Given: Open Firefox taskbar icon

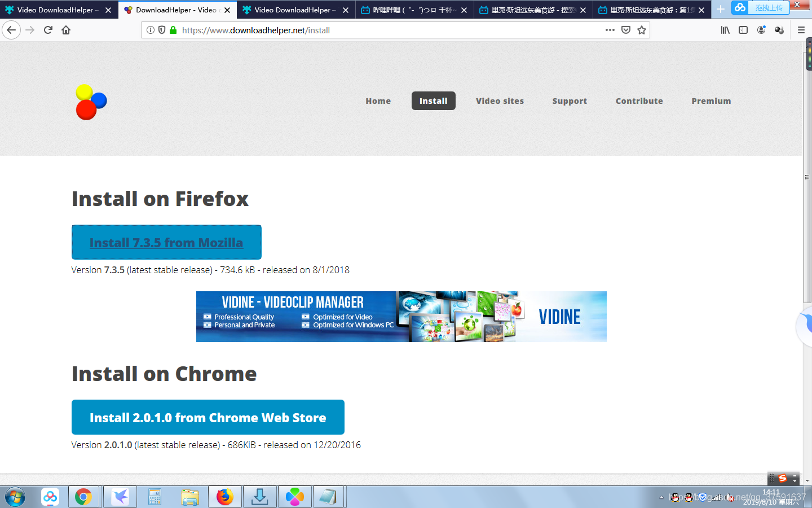Looking at the screenshot, I should pyautogui.click(x=225, y=497).
